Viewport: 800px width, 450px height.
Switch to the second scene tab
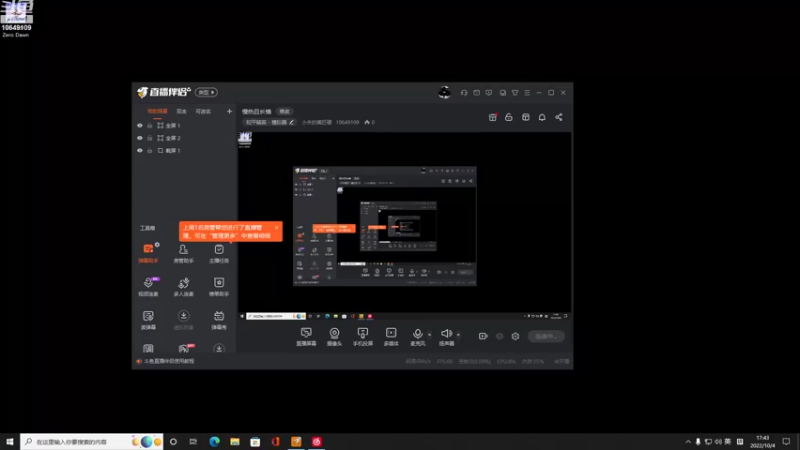coord(181,111)
